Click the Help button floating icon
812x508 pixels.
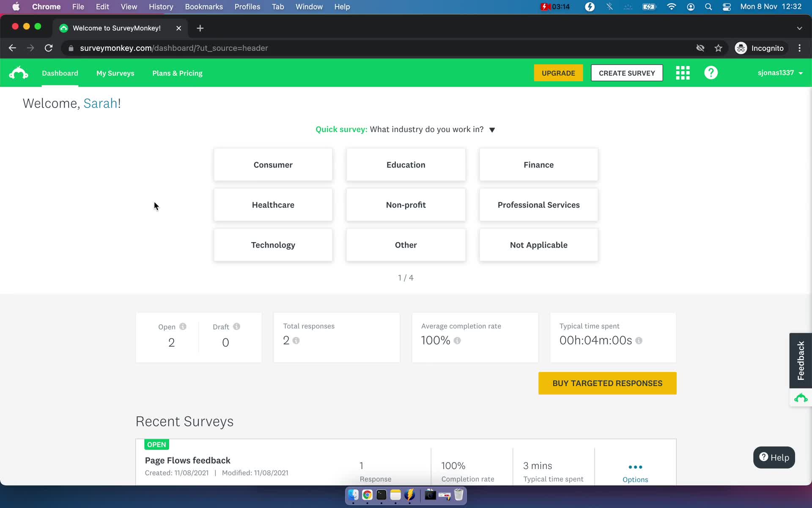(x=774, y=457)
